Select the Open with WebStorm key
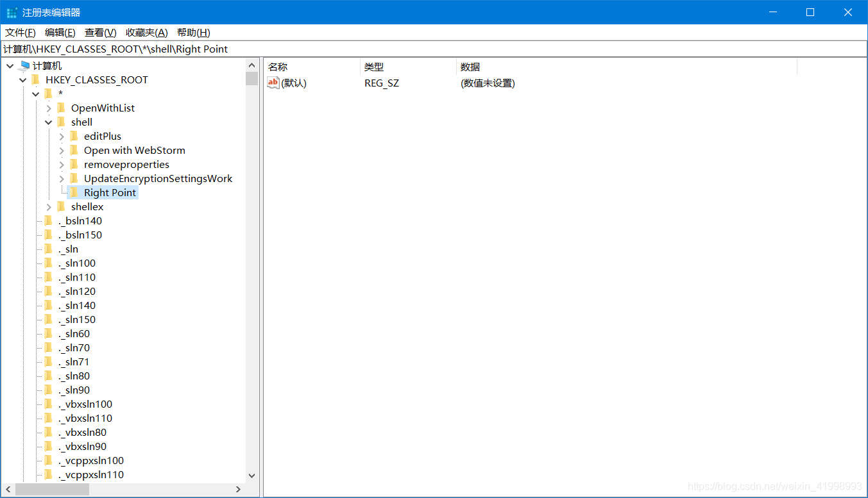 [x=135, y=150]
